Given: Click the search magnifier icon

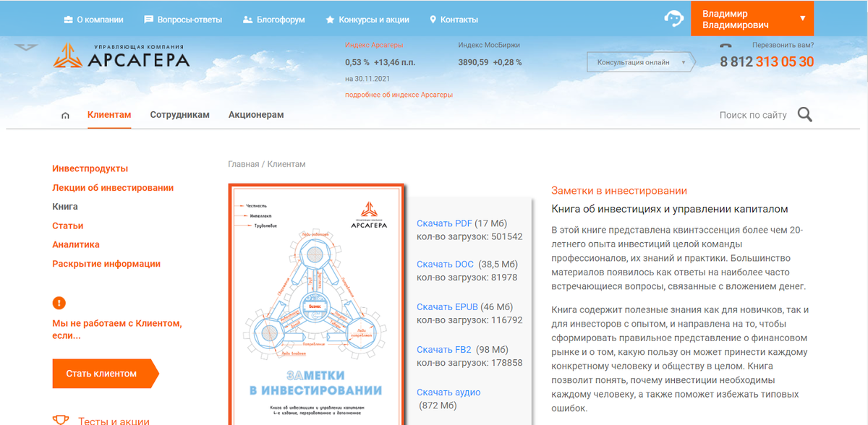Looking at the screenshot, I should click(x=804, y=114).
